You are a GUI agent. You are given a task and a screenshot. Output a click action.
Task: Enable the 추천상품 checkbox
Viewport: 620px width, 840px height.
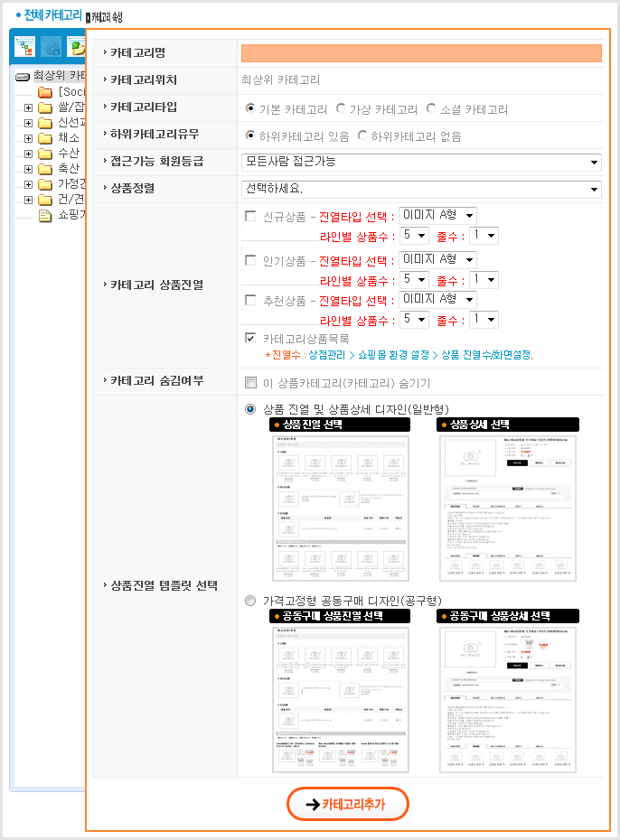coord(250,300)
